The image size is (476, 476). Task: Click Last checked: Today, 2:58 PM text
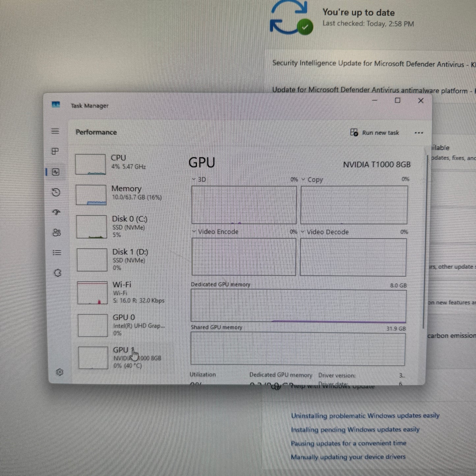[368, 24]
